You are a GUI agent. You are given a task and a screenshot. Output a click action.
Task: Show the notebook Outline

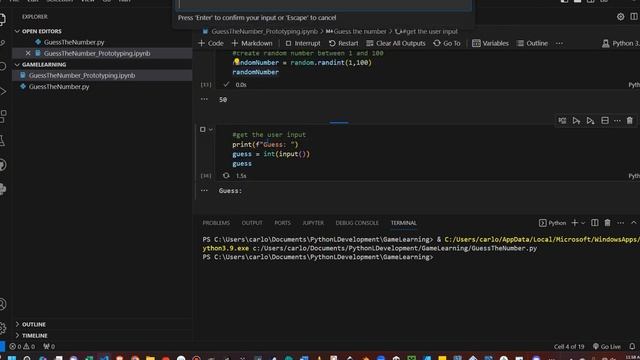[532, 43]
